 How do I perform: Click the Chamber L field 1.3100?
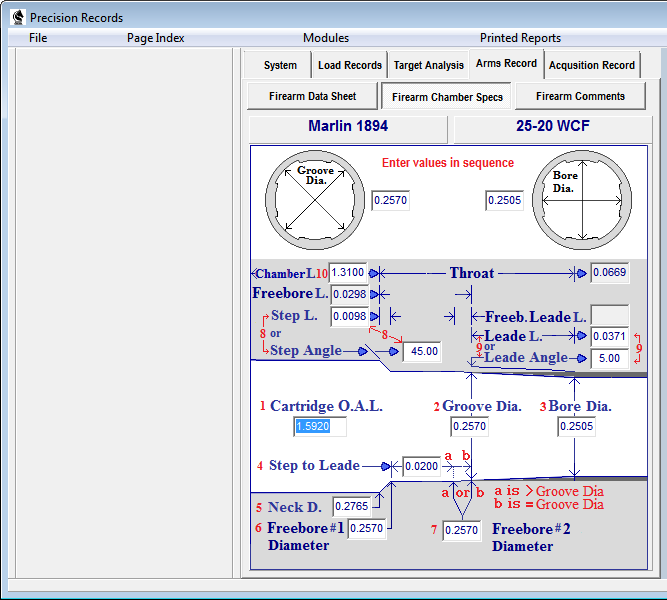(x=348, y=272)
